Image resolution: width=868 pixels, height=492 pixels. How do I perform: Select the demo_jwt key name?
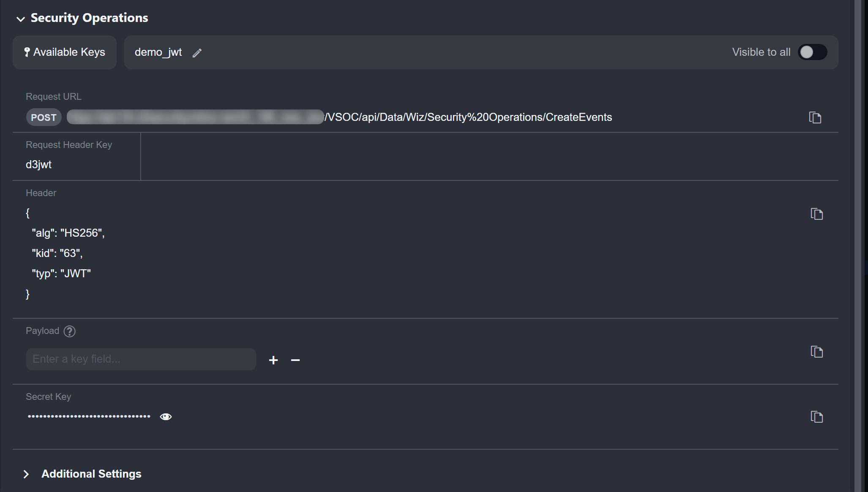tap(158, 52)
